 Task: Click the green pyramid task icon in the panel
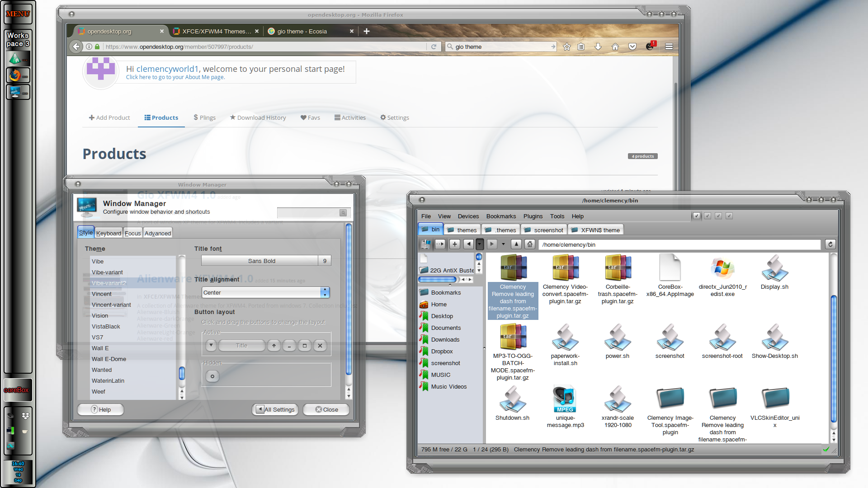pos(18,59)
